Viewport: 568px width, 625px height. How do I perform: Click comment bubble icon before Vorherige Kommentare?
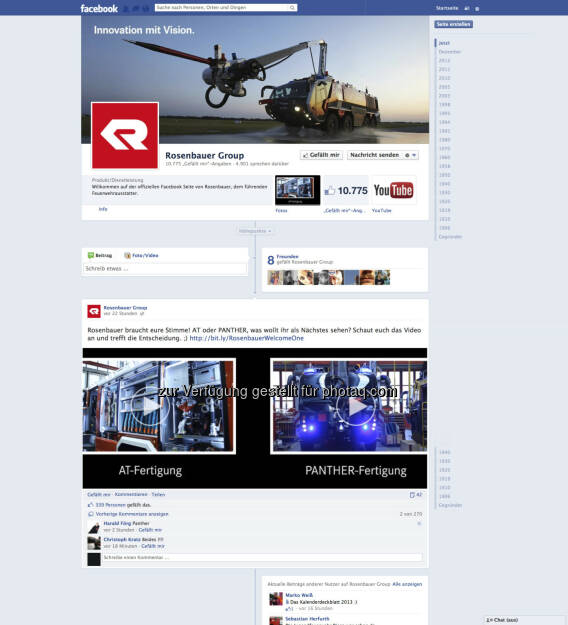(x=90, y=514)
